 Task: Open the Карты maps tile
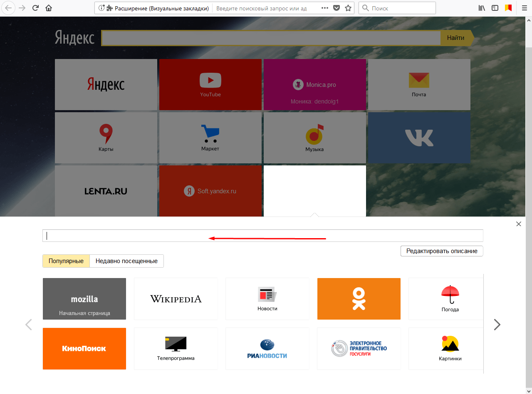[x=106, y=138]
